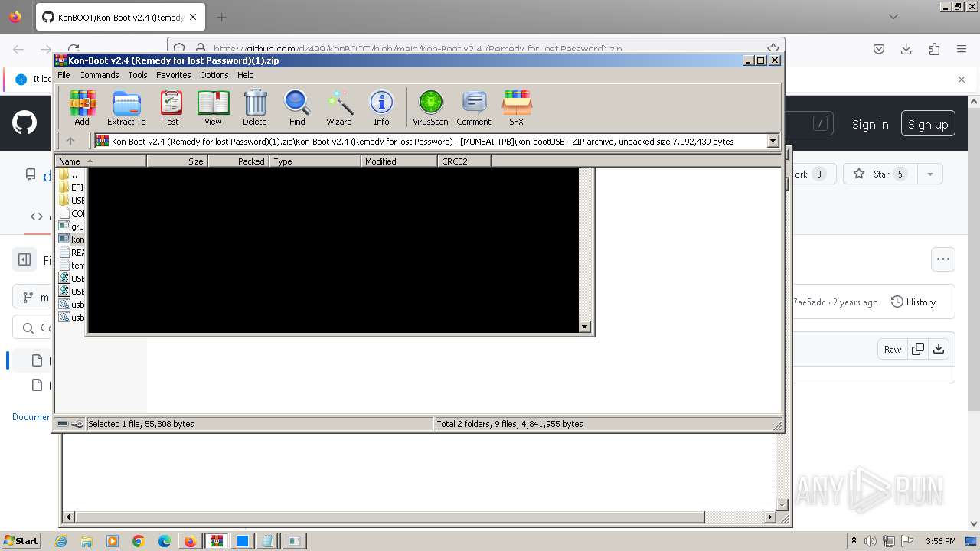
Task: Click the key icon in WinRAR status bar
Action: pyautogui.click(x=77, y=424)
